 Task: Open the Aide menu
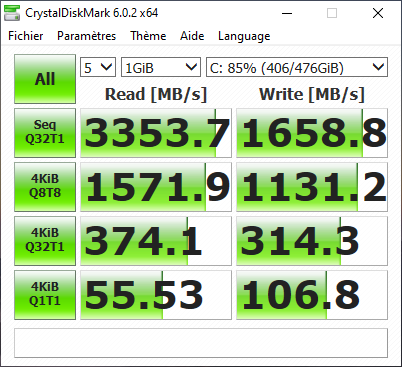(x=192, y=36)
